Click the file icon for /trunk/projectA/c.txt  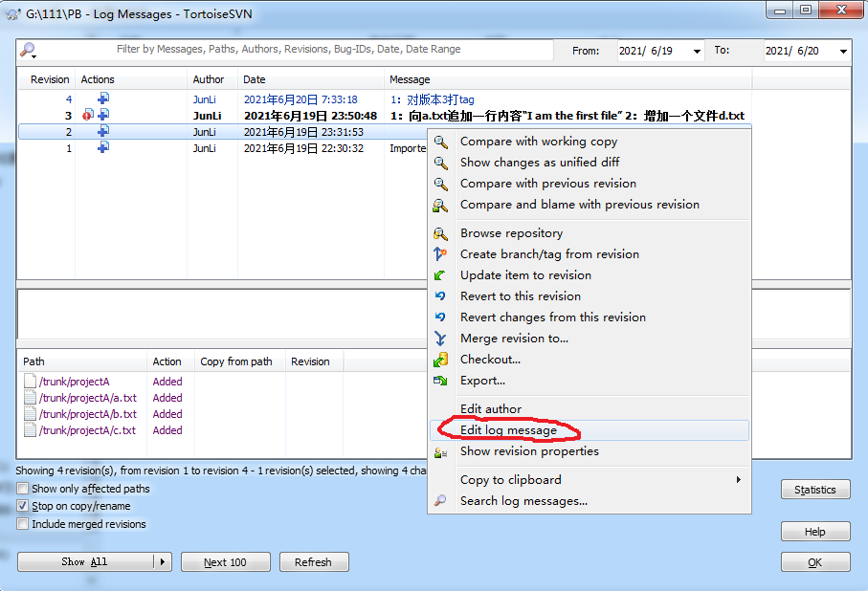pyautogui.click(x=31, y=430)
